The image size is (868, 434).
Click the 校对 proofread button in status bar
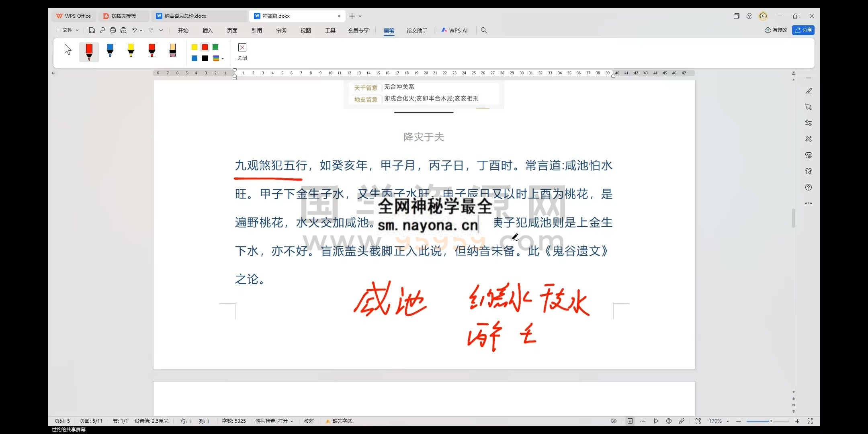point(309,421)
